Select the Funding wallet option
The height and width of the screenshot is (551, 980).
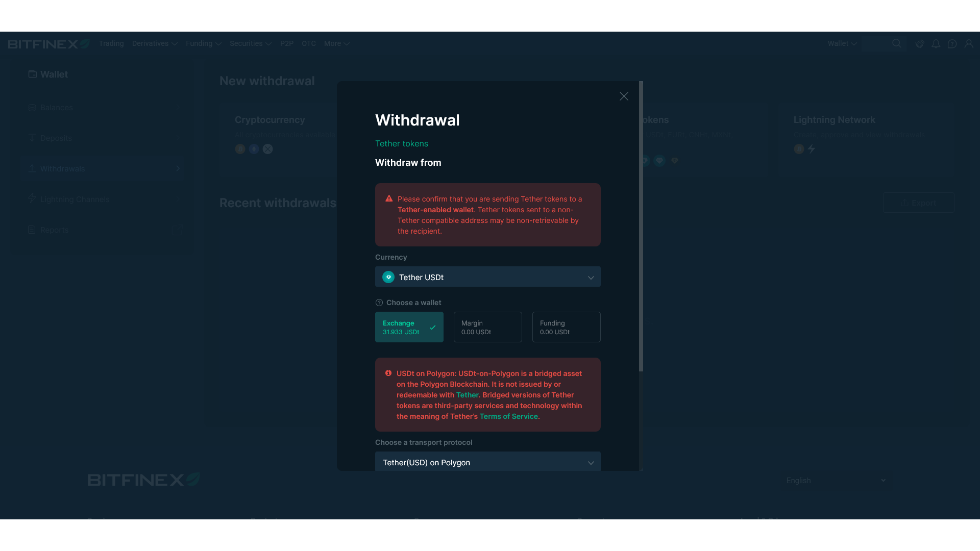[x=566, y=327]
